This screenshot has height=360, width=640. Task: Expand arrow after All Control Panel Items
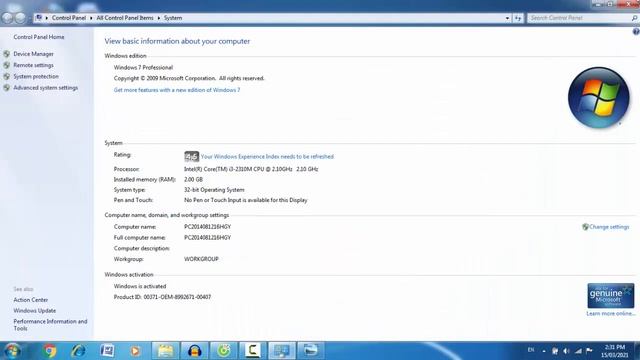pos(159,18)
